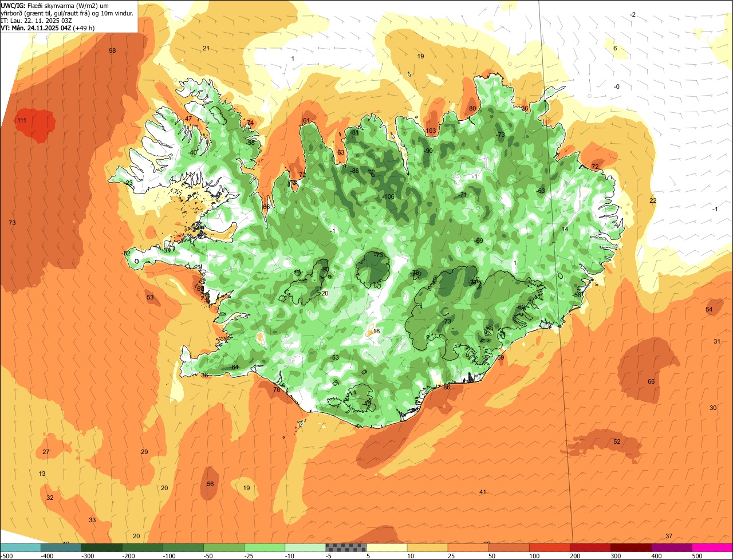
Task: Click the '32' value in the lower left
Action: (x=50, y=498)
